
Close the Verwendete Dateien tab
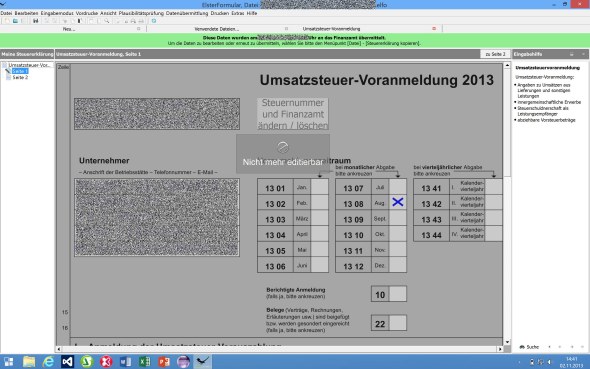point(286,29)
